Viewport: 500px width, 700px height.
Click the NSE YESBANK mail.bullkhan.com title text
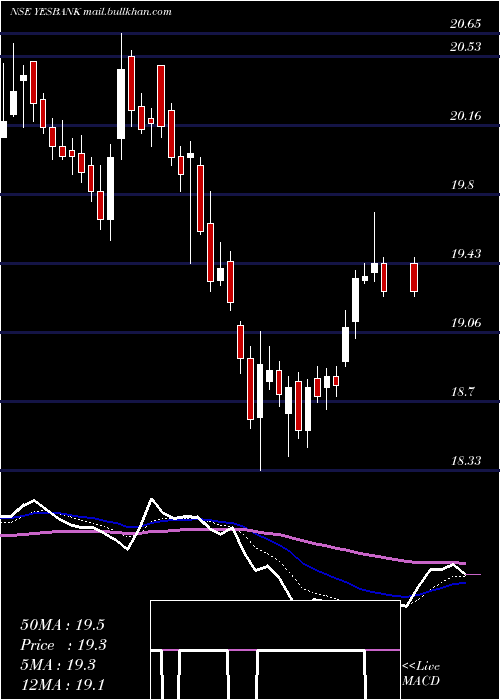(x=91, y=12)
